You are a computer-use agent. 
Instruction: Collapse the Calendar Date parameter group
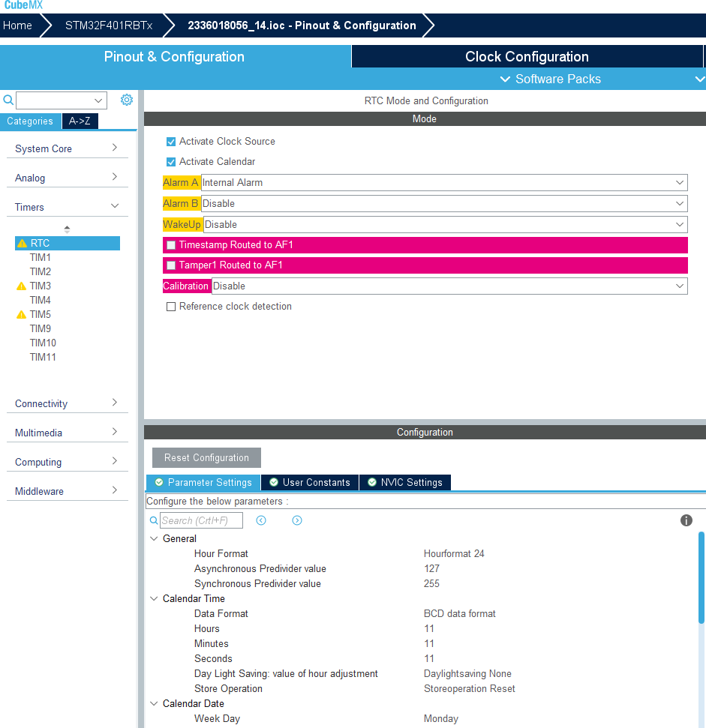pos(154,703)
